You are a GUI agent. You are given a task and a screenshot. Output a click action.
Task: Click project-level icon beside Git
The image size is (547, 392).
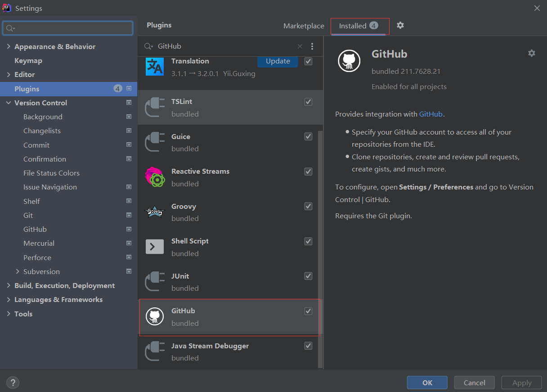click(129, 215)
